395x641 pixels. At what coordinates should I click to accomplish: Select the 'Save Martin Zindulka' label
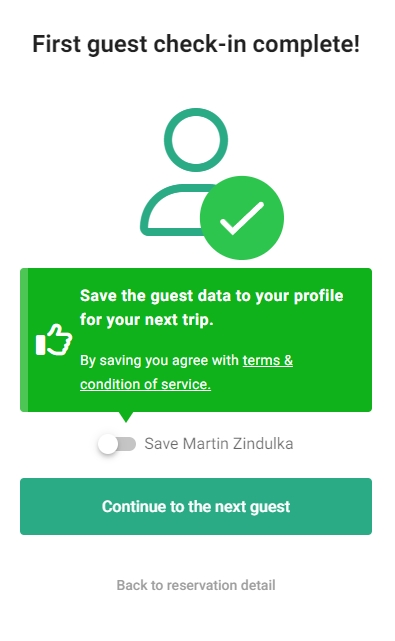219,444
